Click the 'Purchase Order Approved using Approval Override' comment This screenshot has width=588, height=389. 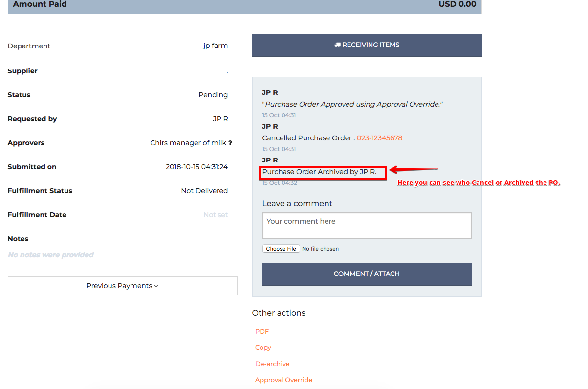352,105
